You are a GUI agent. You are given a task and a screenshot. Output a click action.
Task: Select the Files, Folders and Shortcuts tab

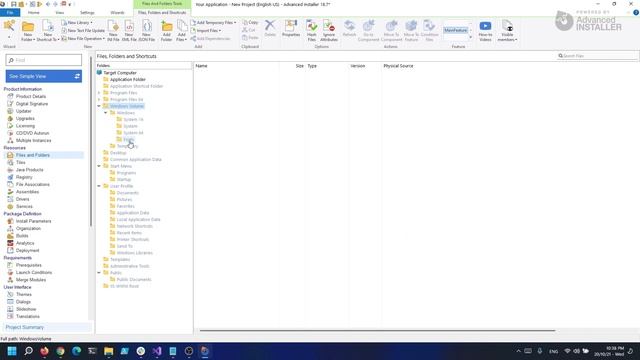coord(162,13)
